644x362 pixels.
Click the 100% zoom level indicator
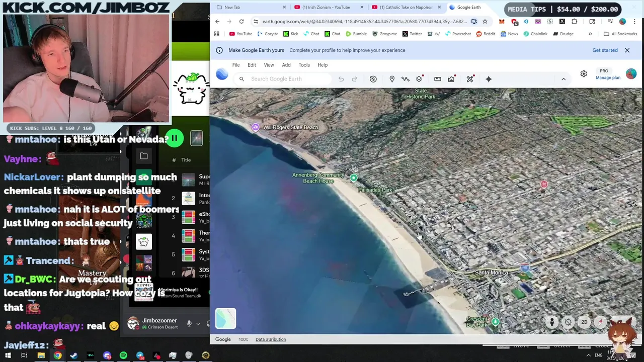coord(243,339)
